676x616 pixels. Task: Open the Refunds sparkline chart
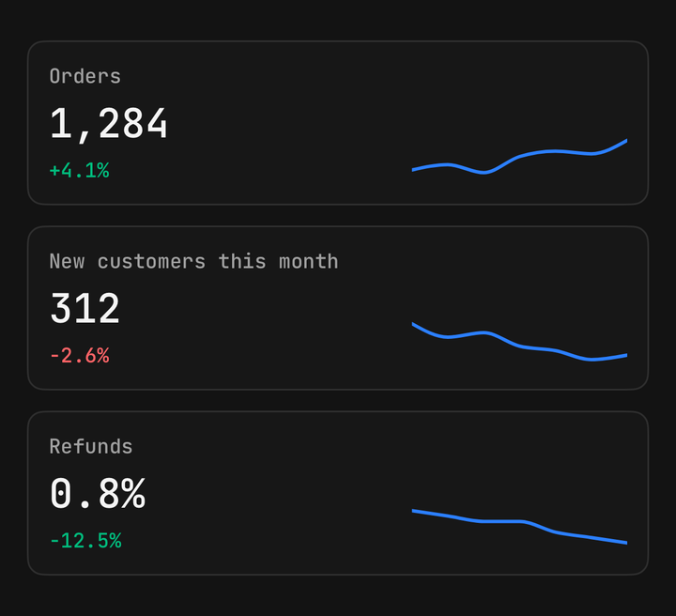pyautogui.click(x=519, y=527)
